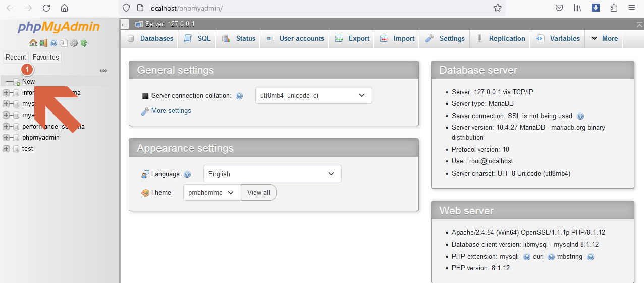
Task: Open the Replication tab
Action: tap(500, 38)
